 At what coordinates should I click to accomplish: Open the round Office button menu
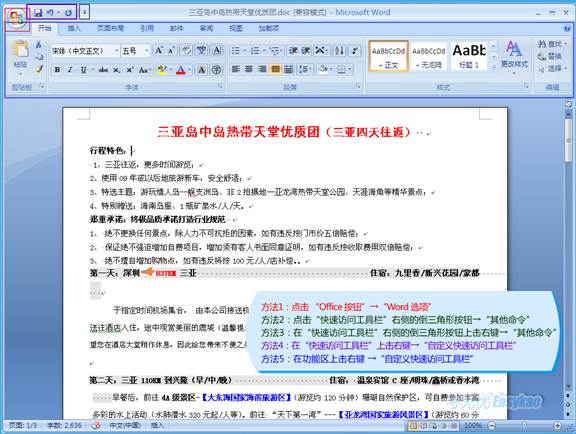(x=17, y=17)
